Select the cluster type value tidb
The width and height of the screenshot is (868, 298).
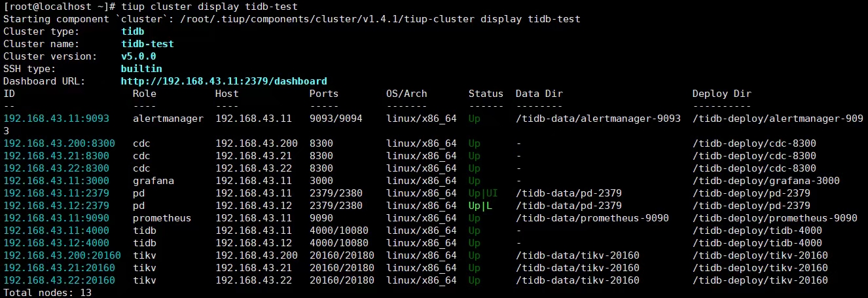pyautogui.click(x=133, y=31)
